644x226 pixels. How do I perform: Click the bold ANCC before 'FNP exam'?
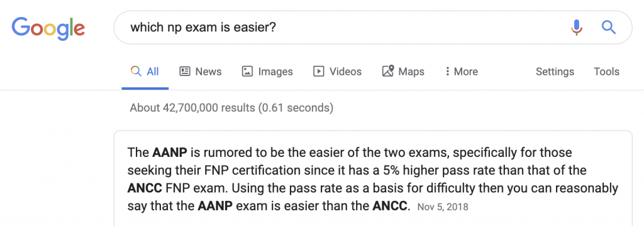pos(145,188)
